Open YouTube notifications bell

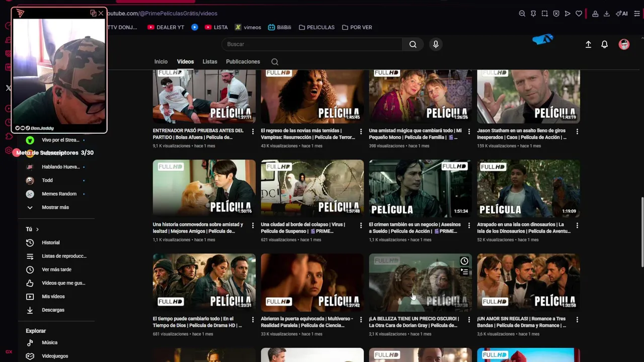pyautogui.click(x=605, y=44)
